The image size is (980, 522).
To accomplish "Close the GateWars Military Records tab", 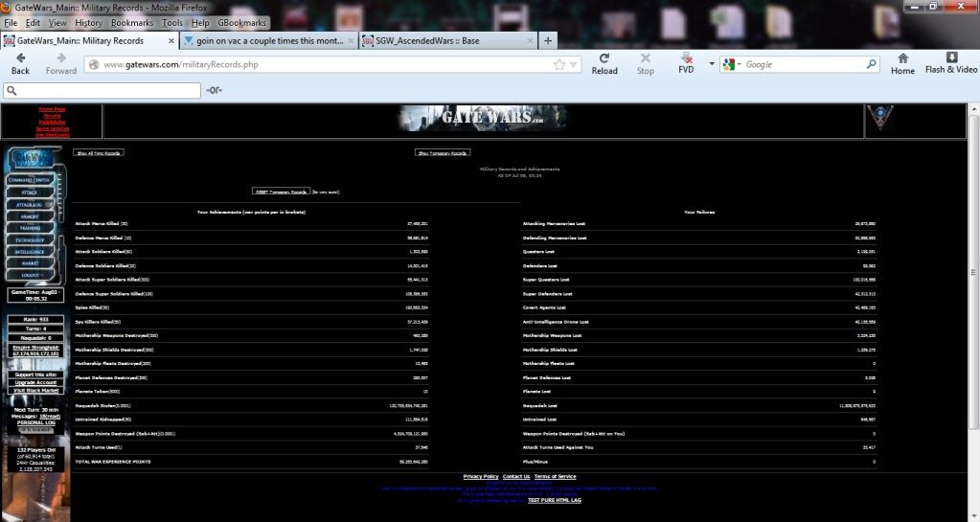I will pyautogui.click(x=171, y=41).
